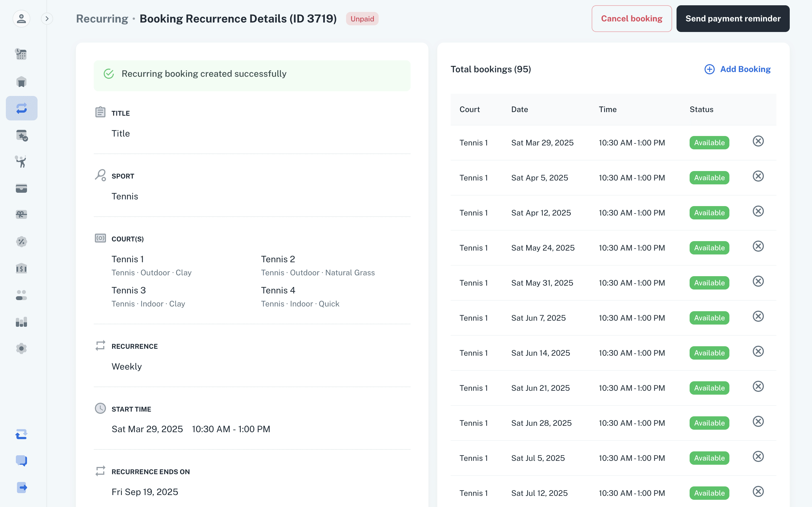Click Available badge for Sat Jun 7
The width and height of the screenshot is (812, 507).
pyautogui.click(x=709, y=318)
